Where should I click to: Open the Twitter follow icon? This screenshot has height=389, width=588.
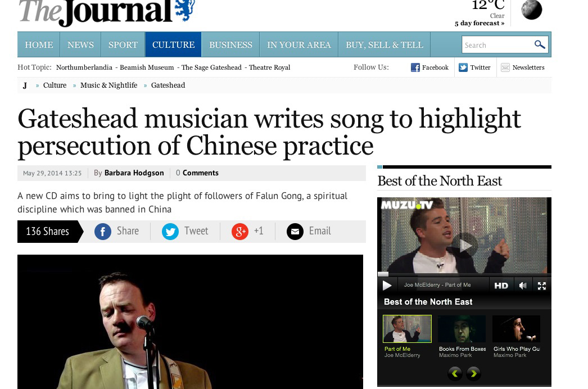[x=463, y=67]
